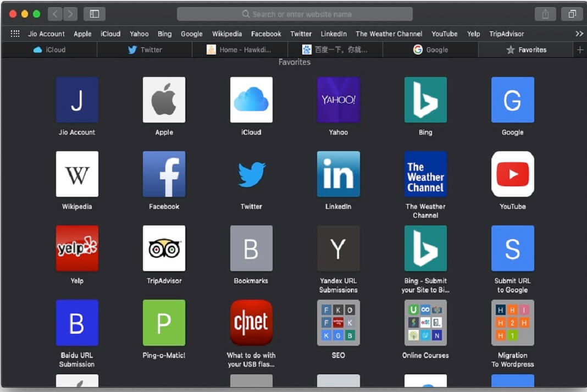The image size is (587, 392).
Task: Click TripAdvisor link in favorites bar
Action: 506,34
